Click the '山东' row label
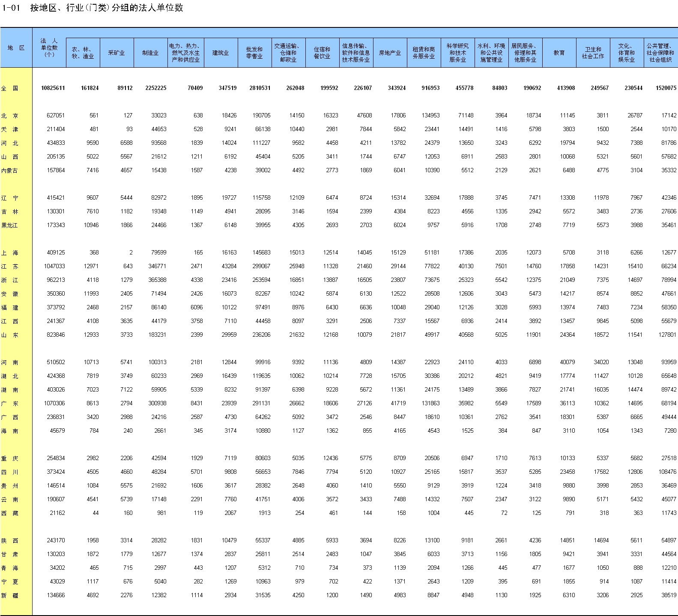The image size is (678, 616). 9,335
